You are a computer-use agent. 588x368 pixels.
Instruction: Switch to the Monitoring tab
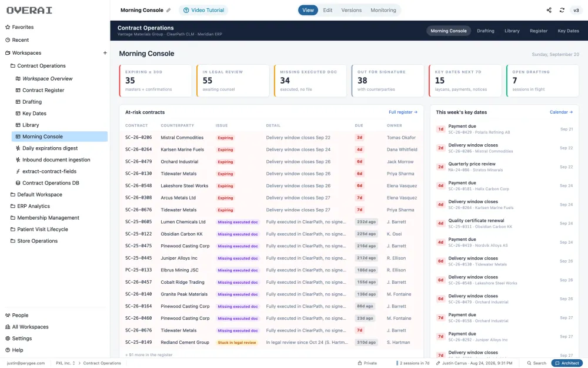pos(383,10)
